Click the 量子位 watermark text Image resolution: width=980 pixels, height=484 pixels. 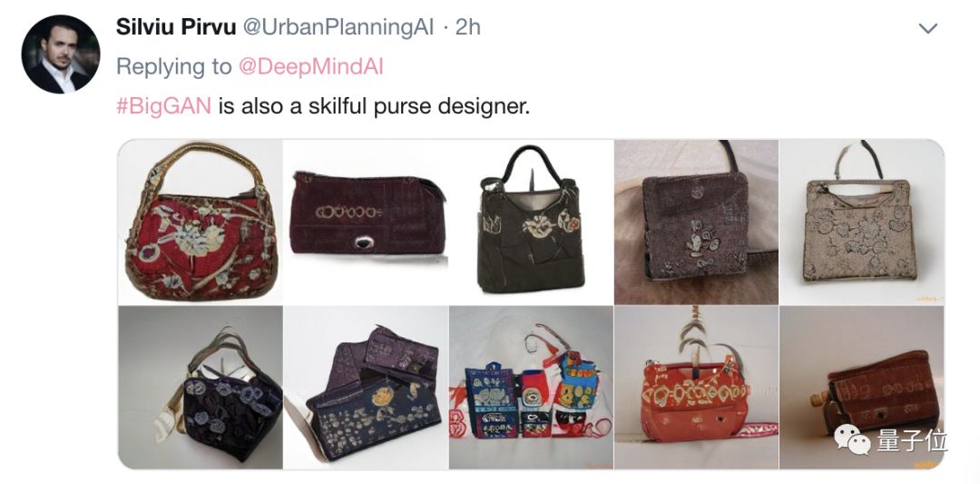912,440
